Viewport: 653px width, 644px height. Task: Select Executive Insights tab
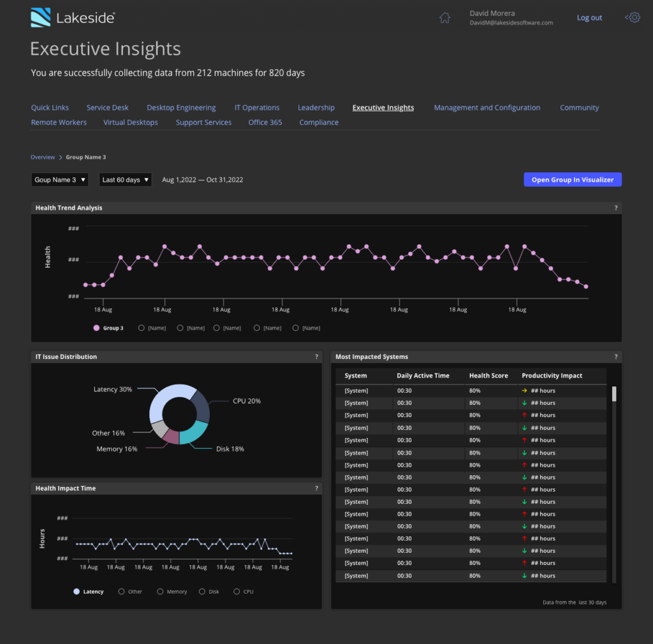383,107
